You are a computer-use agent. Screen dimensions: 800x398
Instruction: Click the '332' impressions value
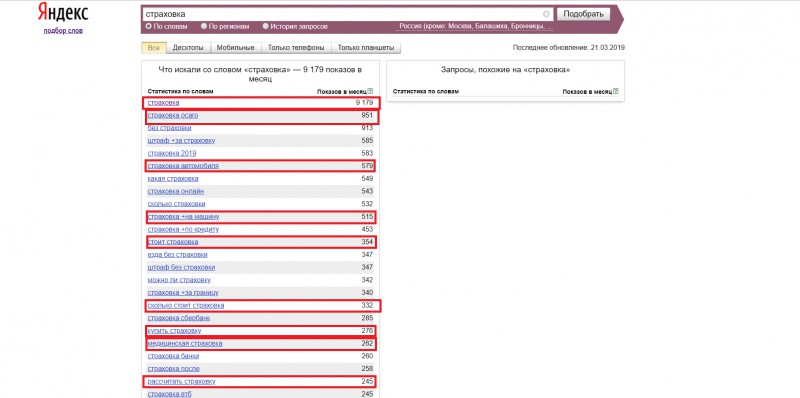point(367,306)
